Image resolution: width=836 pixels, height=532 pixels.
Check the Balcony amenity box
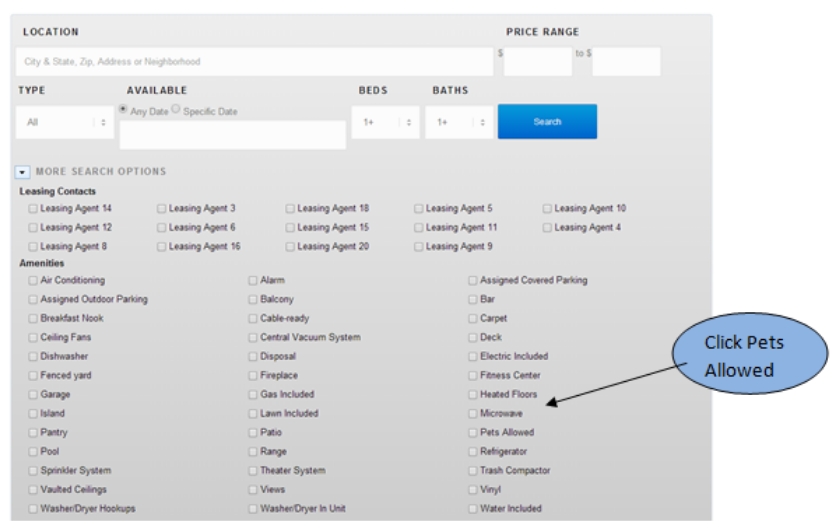pyautogui.click(x=253, y=300)
